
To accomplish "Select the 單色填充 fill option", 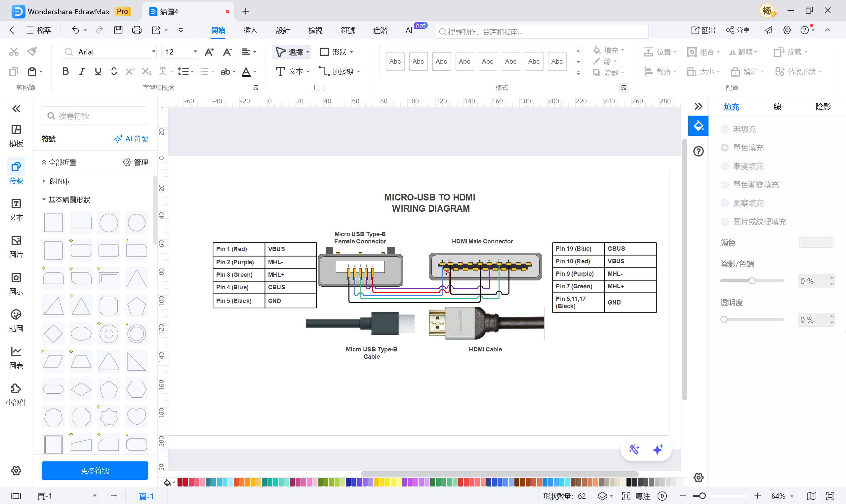I will pos(725,147).
